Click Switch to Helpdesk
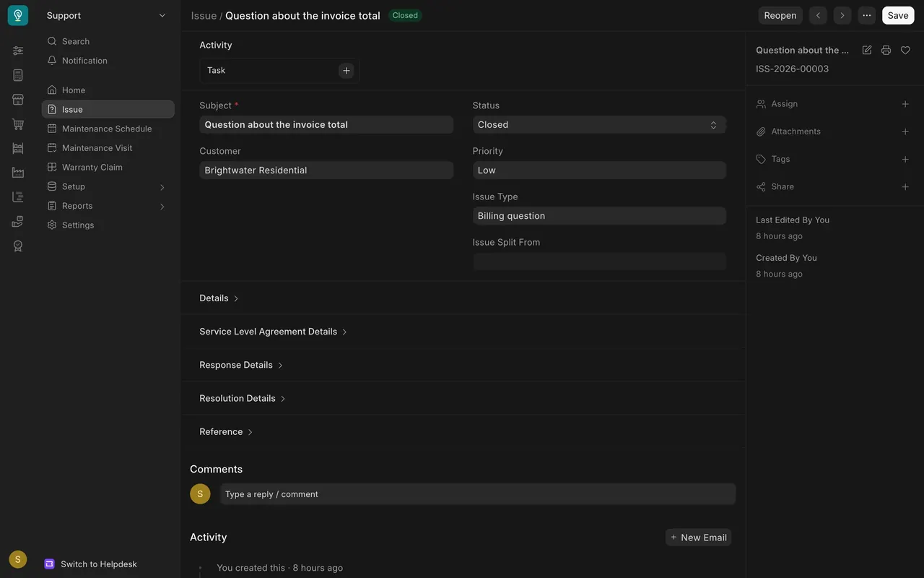The image size is (924, 578). [x=91, y=564]
